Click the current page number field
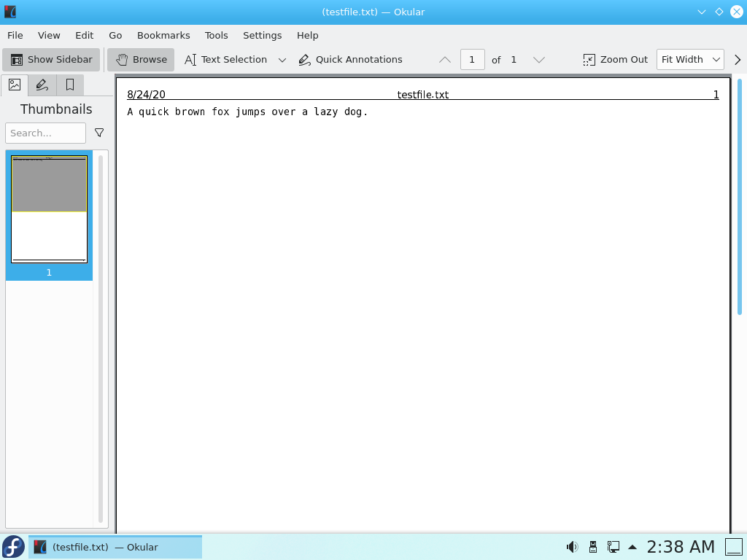 point(472,60)
